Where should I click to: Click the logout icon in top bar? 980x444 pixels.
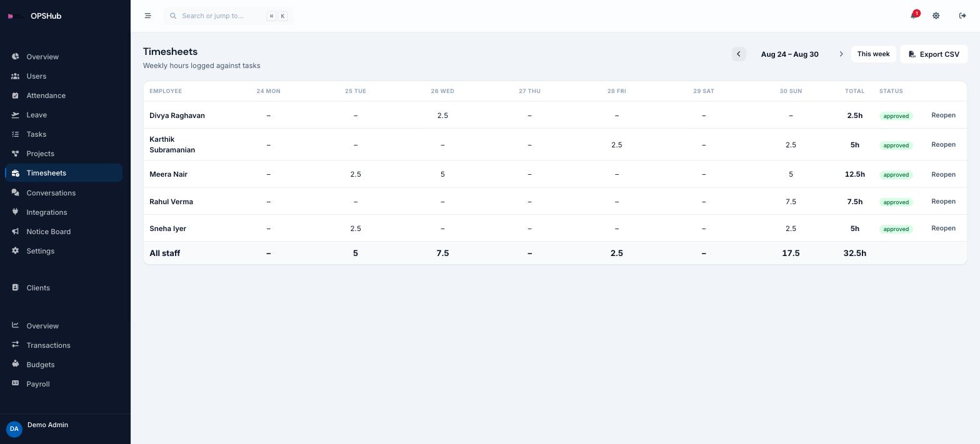coord(962,16)
